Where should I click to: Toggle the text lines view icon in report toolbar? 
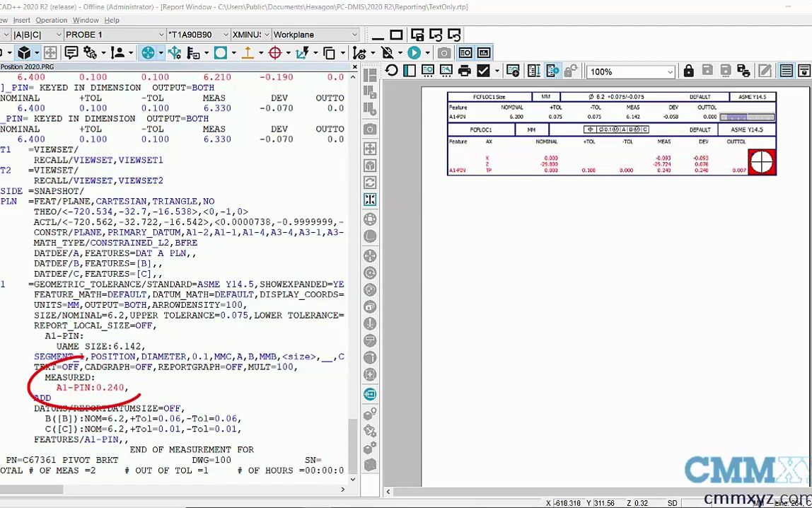[x=786, y=71]
